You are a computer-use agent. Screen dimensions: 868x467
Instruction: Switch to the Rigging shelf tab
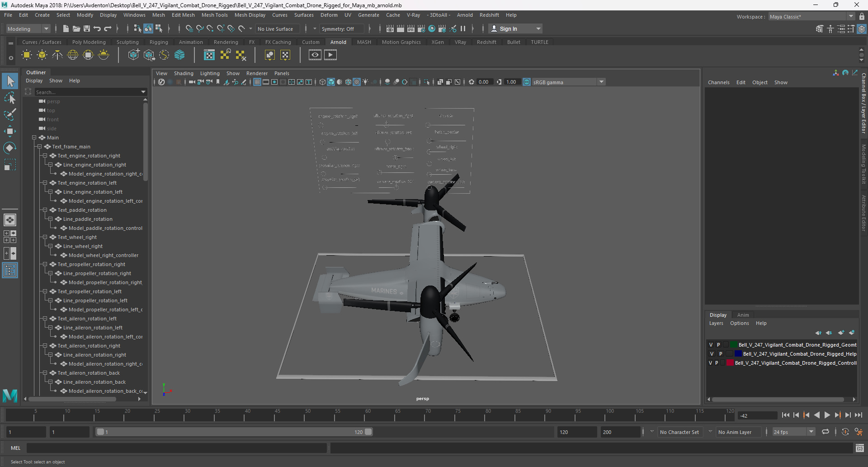[x=159, y=42]
